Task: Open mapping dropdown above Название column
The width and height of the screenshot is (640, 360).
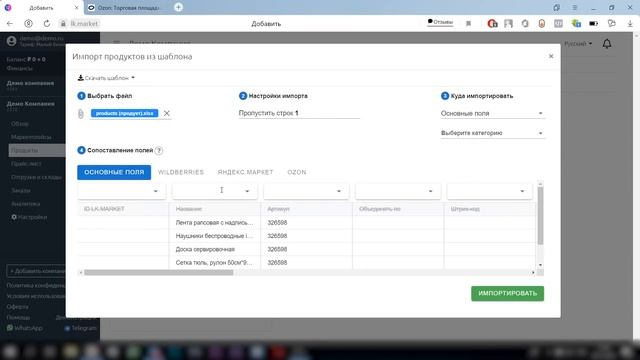Action: point(215,191)
